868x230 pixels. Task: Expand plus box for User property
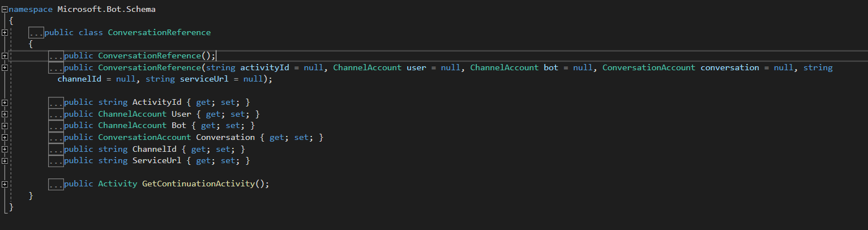5,114
